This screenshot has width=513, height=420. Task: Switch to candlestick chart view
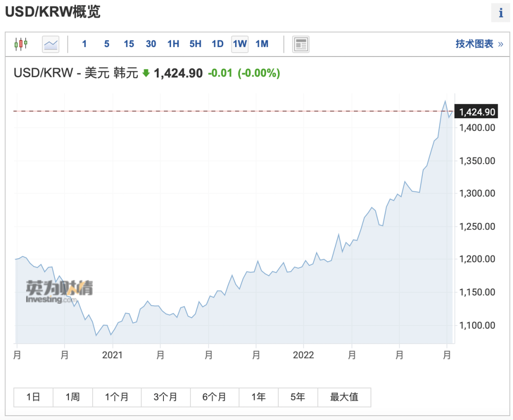point(21,44)
